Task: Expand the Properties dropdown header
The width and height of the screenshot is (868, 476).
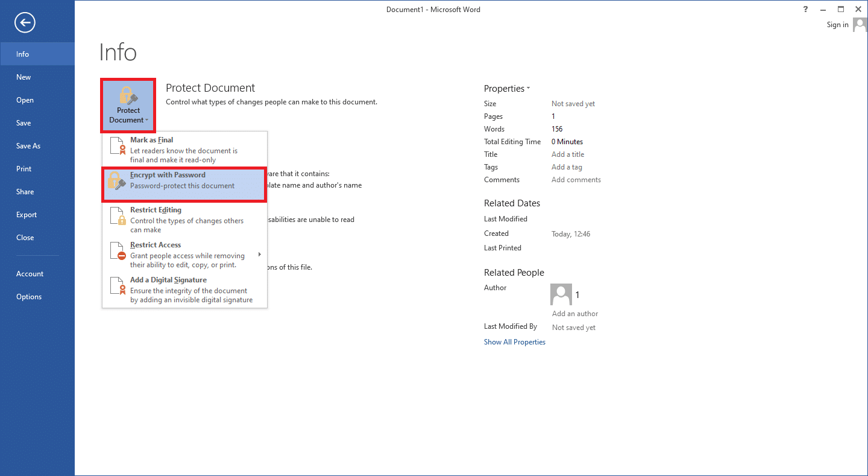Action: coord(506,89)
